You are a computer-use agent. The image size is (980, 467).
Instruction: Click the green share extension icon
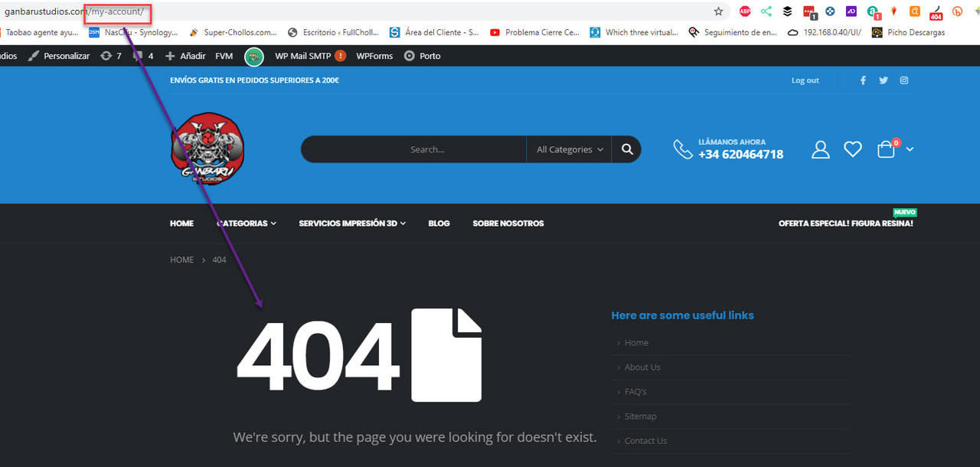[x=766, y=11]
